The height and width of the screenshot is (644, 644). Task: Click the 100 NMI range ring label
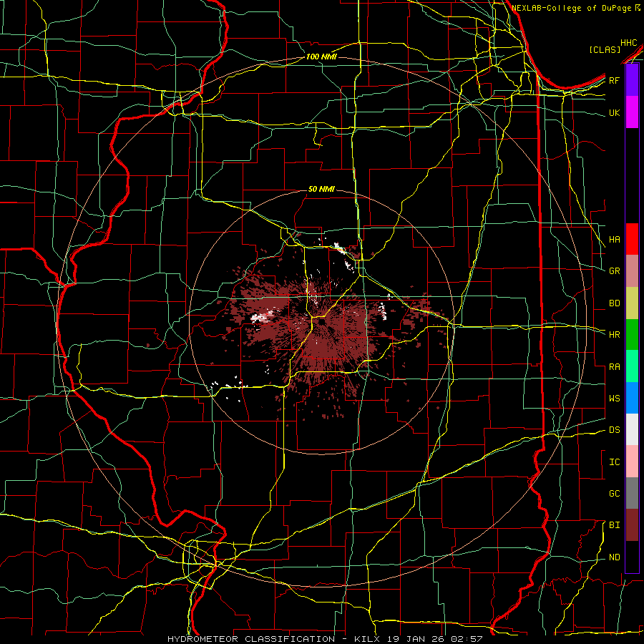pyautogui.click(x=321, y=57)
